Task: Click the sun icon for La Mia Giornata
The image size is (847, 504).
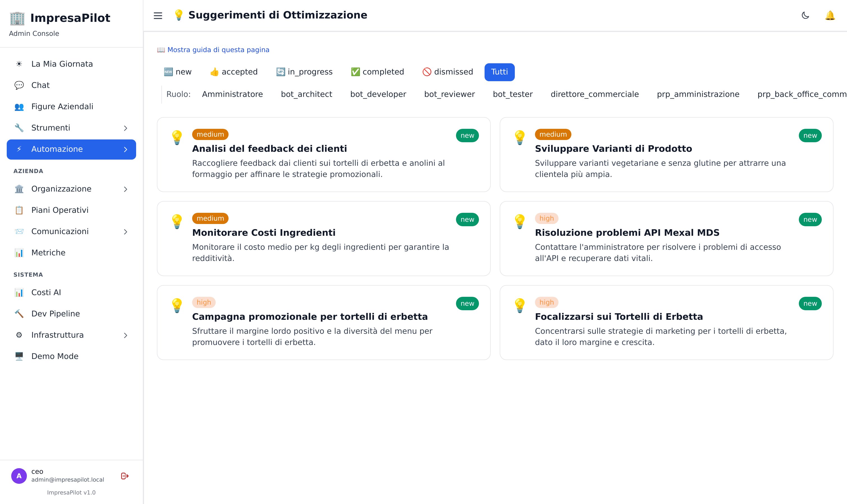Action: click(x=19, y=64)
